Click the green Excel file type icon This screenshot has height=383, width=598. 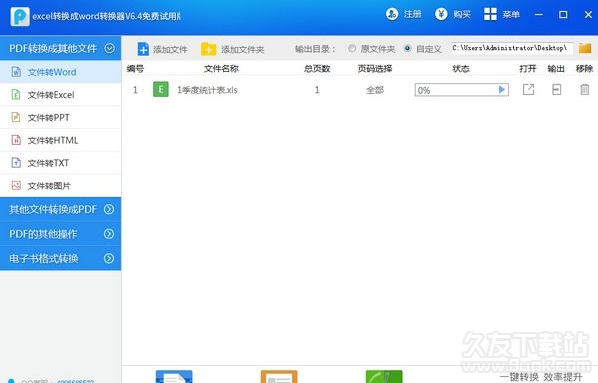(161, 90)
